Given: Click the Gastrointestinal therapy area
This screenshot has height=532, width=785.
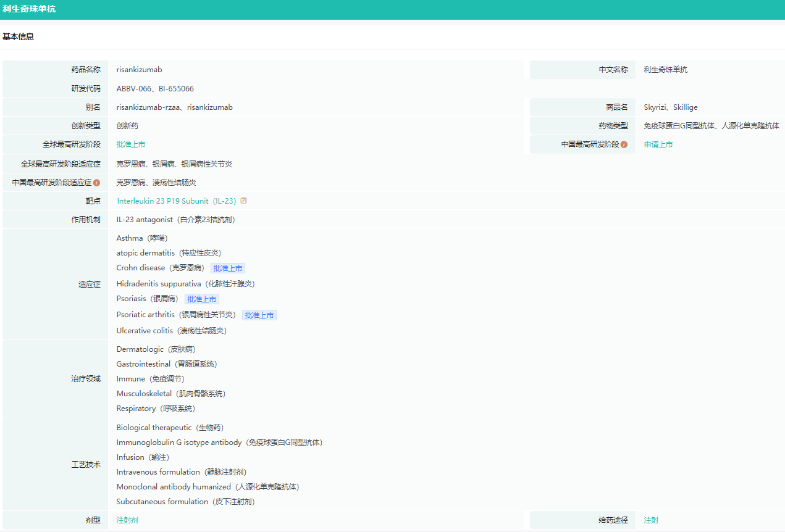Looking at the screenshot, I should point(167,364).
